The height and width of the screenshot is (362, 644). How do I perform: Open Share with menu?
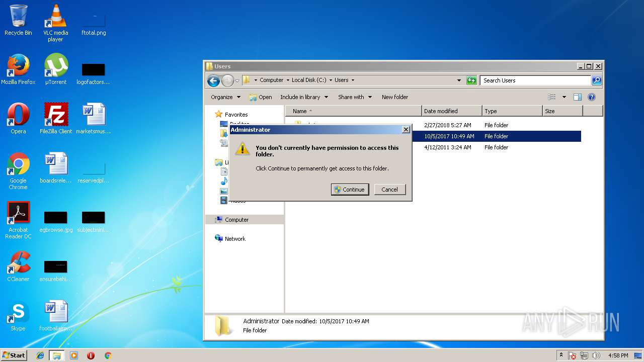point(355,97)
